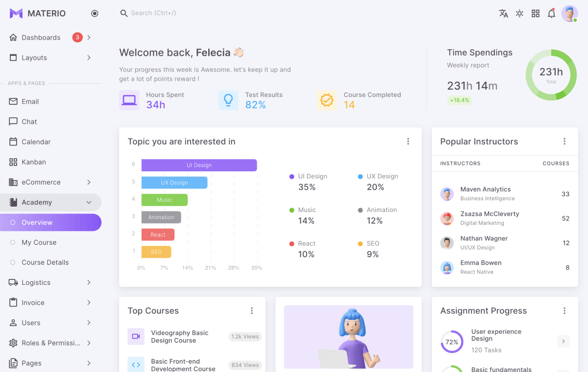Expand the Pages chevron
This screenshot has height=372, width=588.
coord(89,363)
